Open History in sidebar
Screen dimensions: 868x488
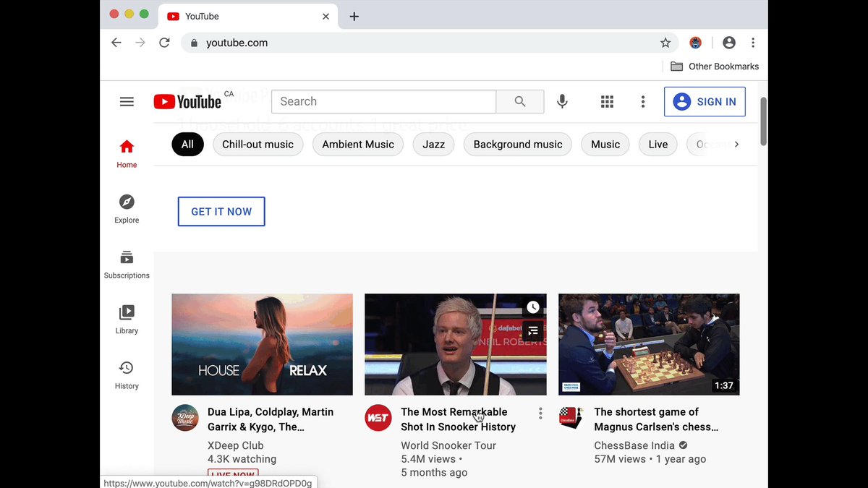(127, 375)
